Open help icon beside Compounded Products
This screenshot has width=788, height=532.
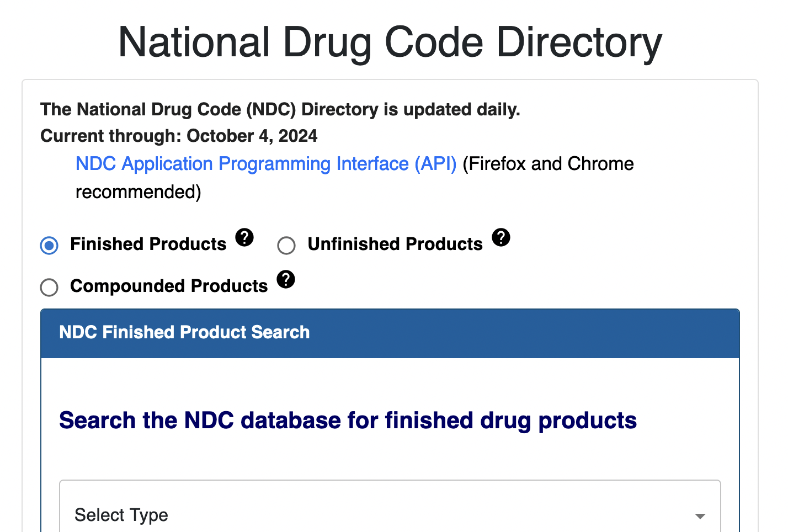(286, 279)
